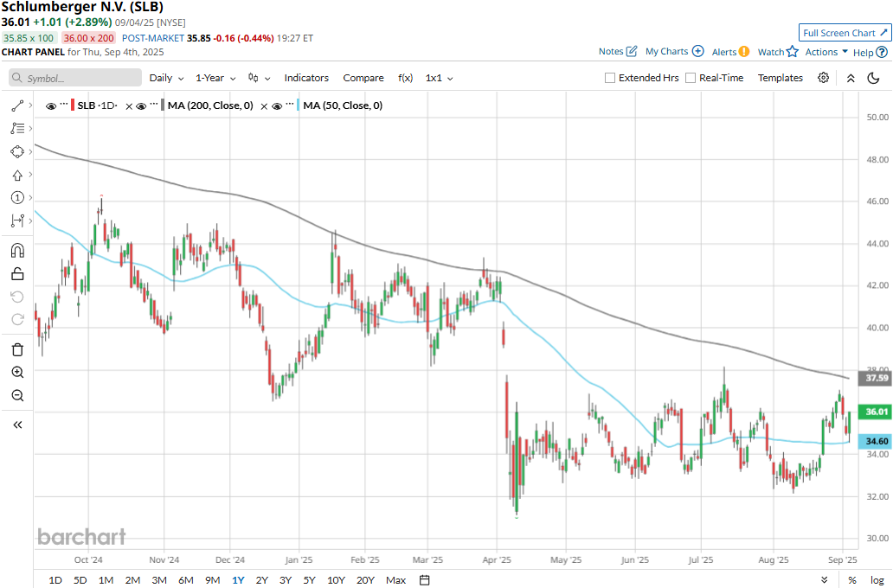Select the trend line drawing tool
Image resolution: width=893 pixels, height=588 pixels.
coord(17,105)
